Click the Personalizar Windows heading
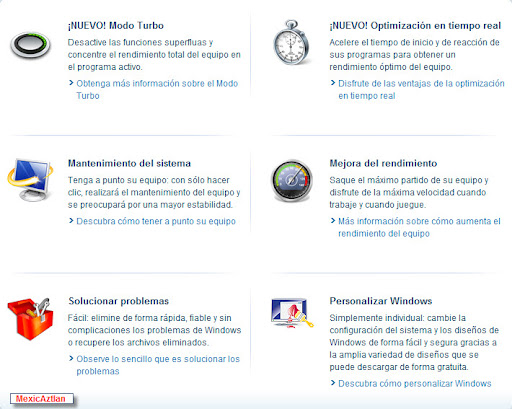This screenshot has height=409, width=512. pyautogui.click(x=381, y=301)
